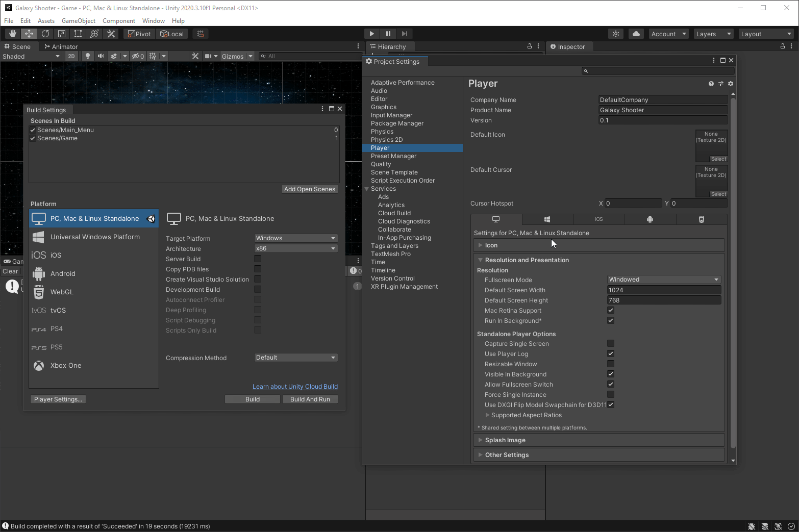
Task: Click the Build And Run button
Action: coord(310,399)
